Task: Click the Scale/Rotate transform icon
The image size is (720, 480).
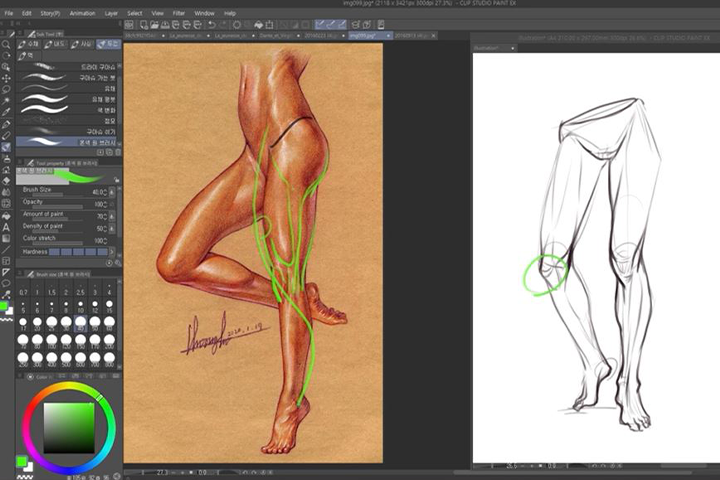Action: tap(270, 25)
